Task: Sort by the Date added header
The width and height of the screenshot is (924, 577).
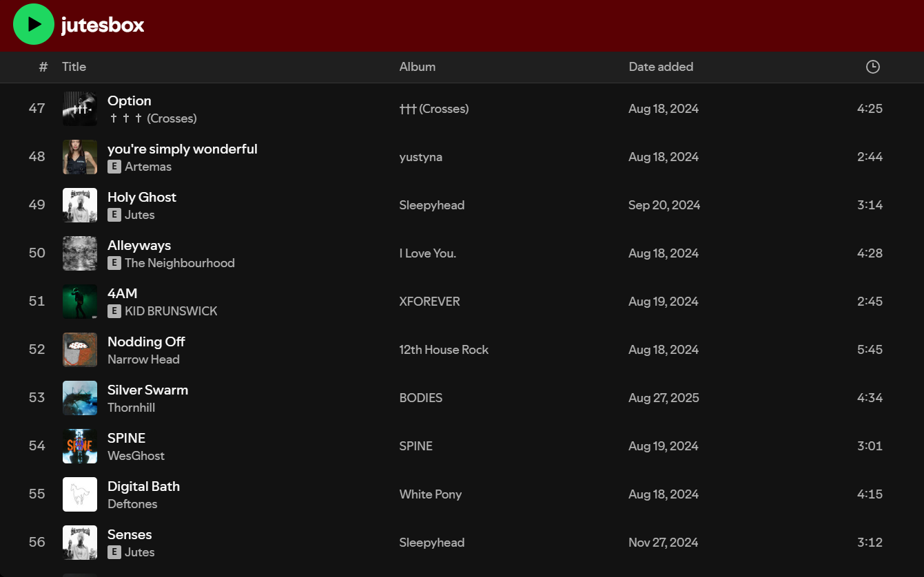Action: point(660,67)
